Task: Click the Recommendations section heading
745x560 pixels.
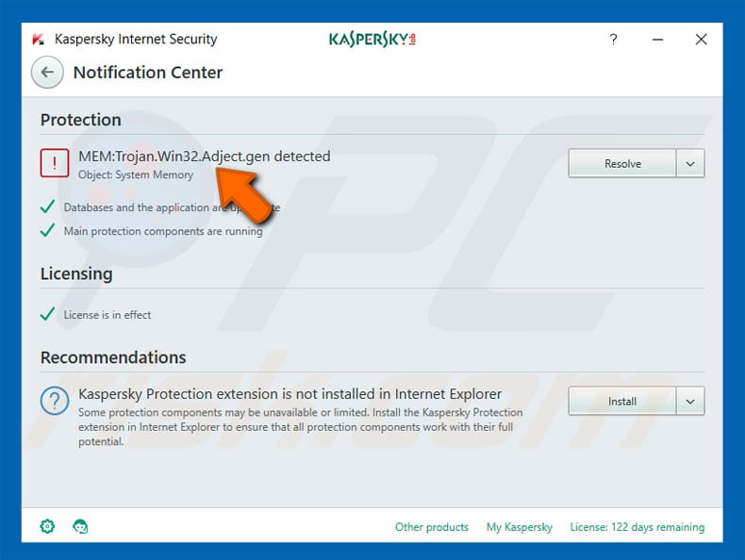Action: pyautogui.click(x=113, y=357)
